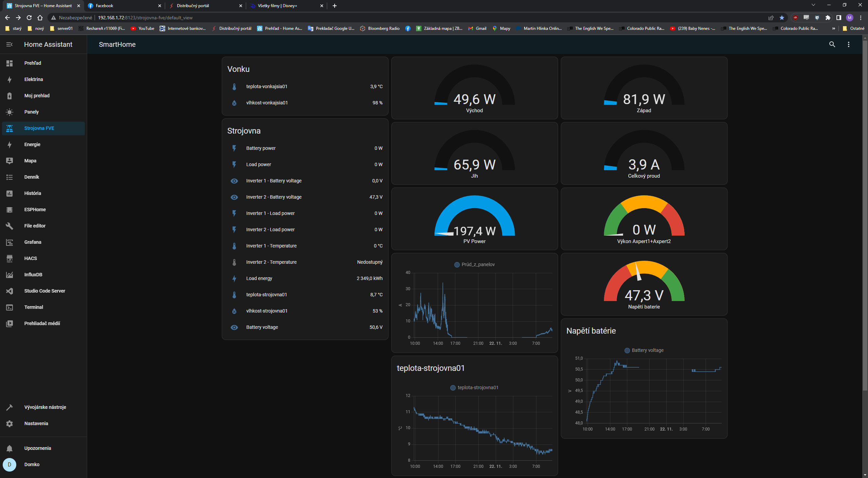Screen dimensions: 868x478
Task: Open the YouTube bookmark
Action: pyautogui.click(x=142, y=28)
